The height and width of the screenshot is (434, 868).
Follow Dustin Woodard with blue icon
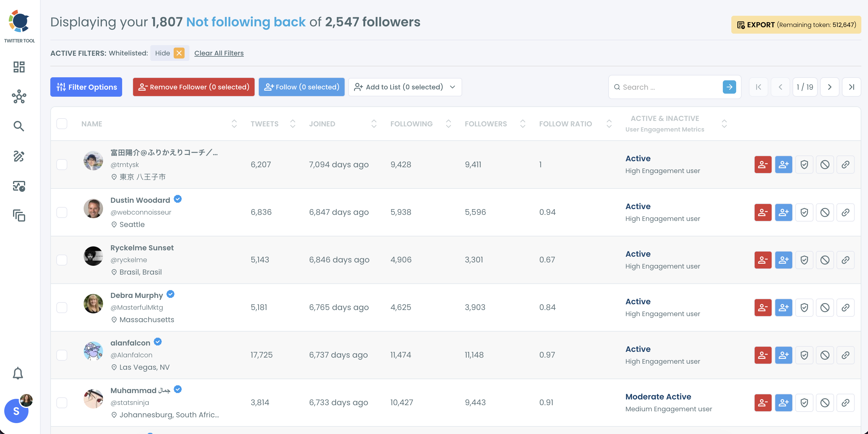tap(783, 212)
